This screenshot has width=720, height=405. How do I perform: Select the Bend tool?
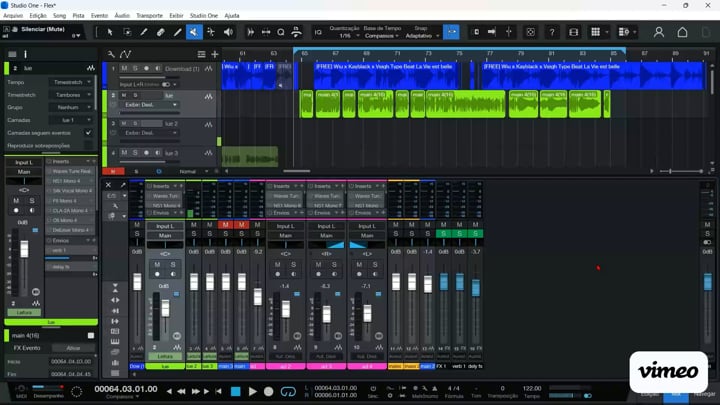point(211,32)
